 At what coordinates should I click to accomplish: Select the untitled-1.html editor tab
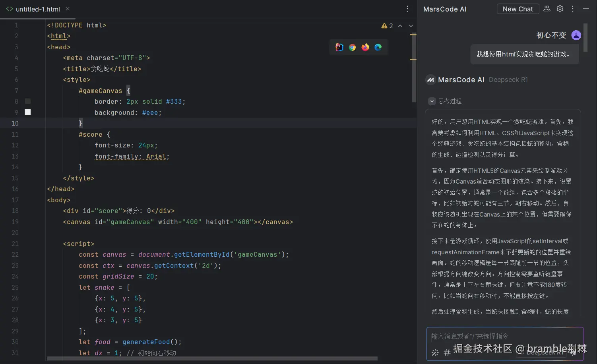[x=38, y=9]
